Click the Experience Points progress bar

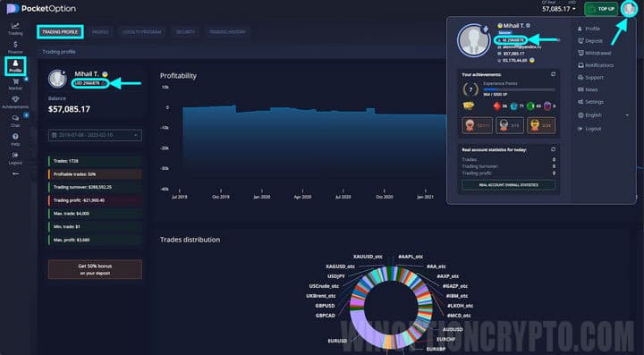(x=519, y=89)
